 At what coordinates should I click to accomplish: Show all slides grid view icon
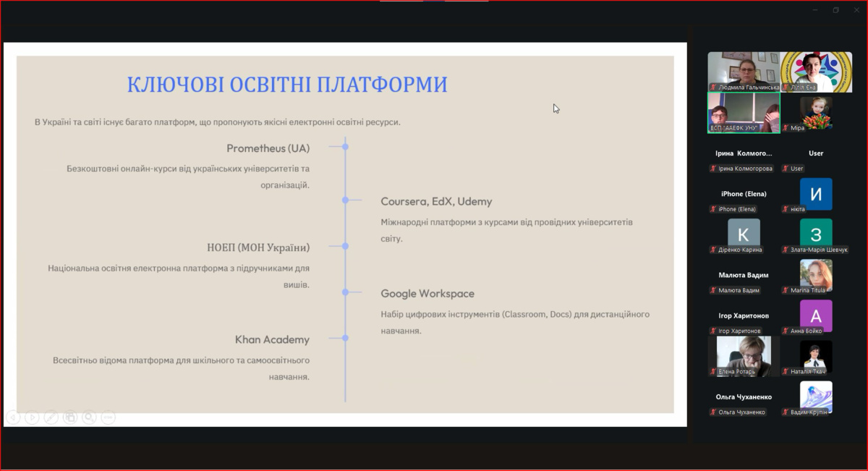(69, 417)
